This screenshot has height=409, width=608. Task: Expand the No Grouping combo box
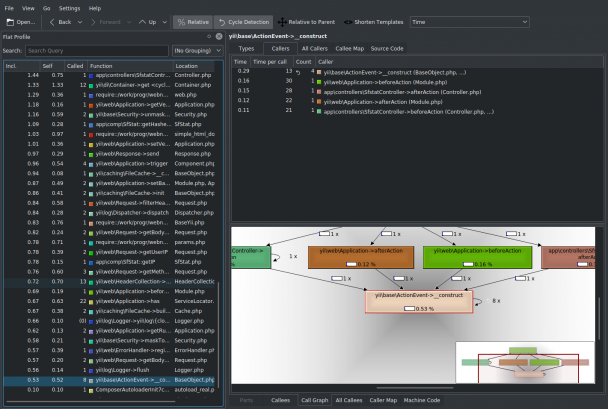pyautogui.click(x=197, y=51)
